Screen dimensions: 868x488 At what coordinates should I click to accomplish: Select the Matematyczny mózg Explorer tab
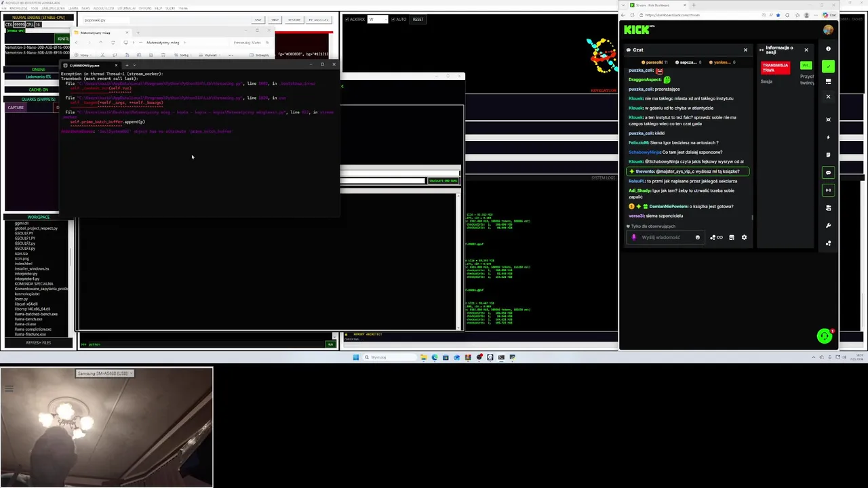(102, 32)
